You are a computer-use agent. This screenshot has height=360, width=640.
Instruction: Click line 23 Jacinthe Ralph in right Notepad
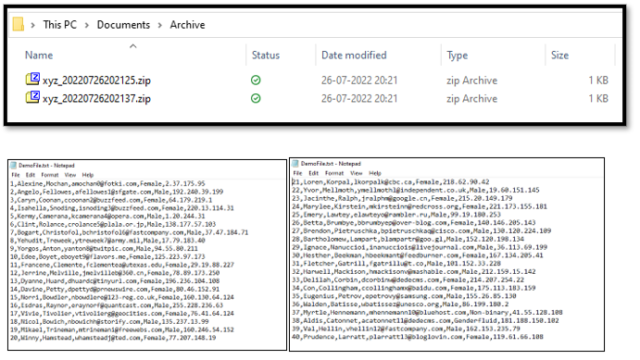click(402, 198)
